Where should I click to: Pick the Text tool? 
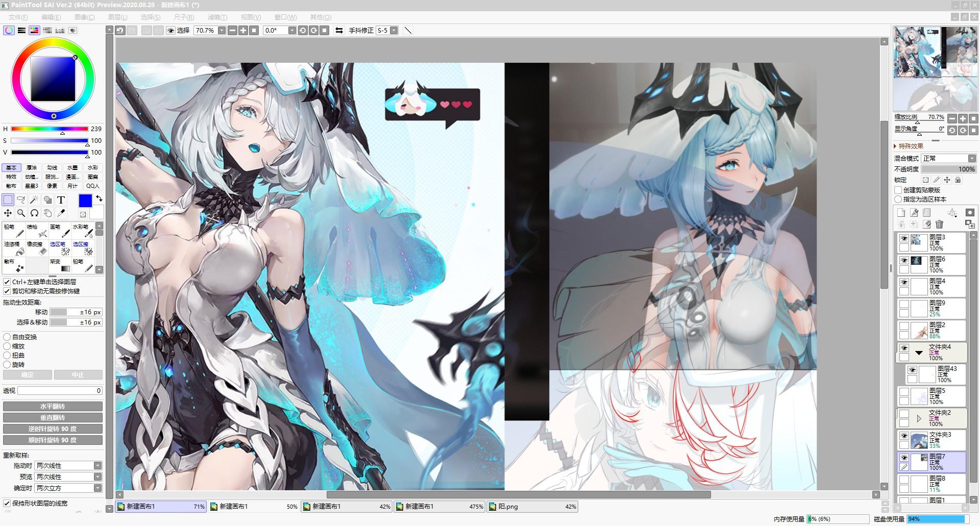(61, 199)
